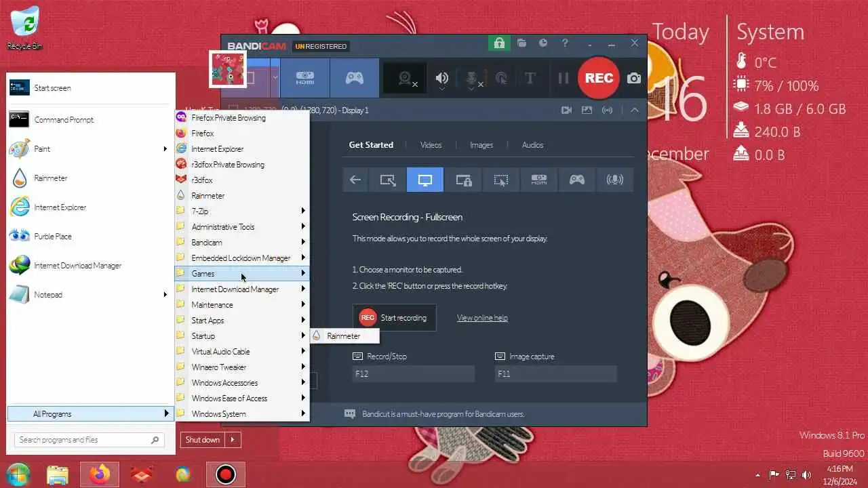
Task: Open Internet Download Manager pinned item
Action: pos(90,266)
